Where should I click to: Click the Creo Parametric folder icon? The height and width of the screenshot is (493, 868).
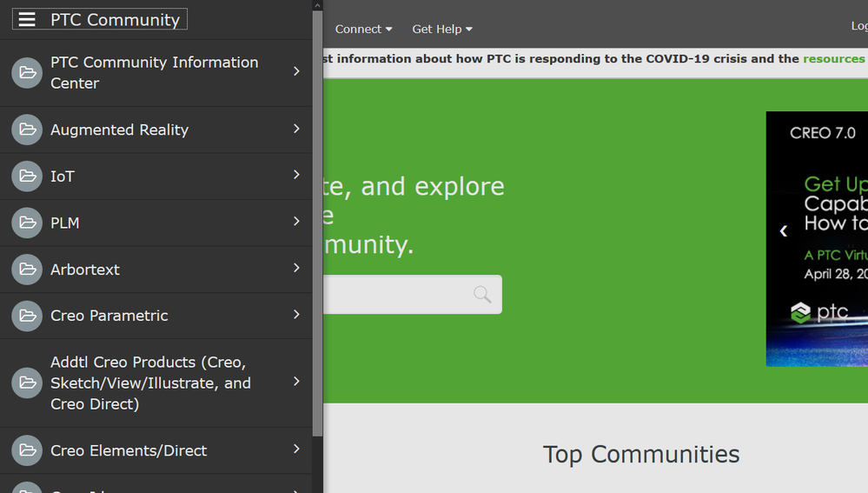click(x=27, y=316)
